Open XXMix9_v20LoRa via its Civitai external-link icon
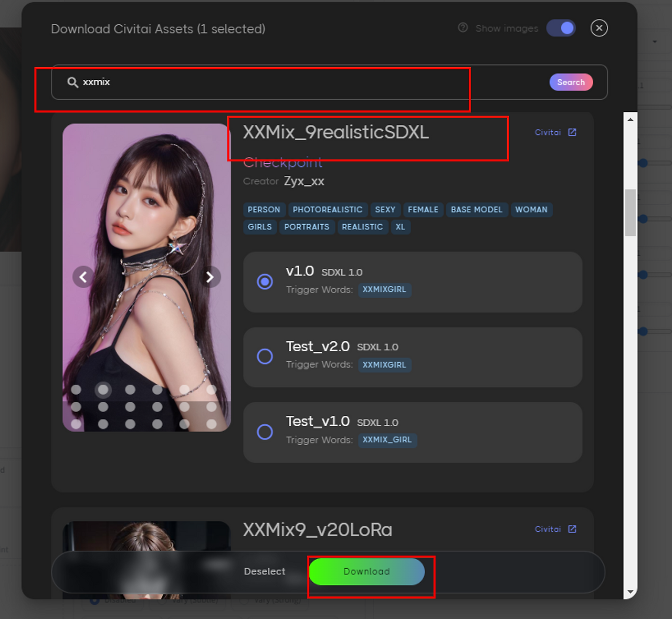672x619 pixels. pos(572,529)
